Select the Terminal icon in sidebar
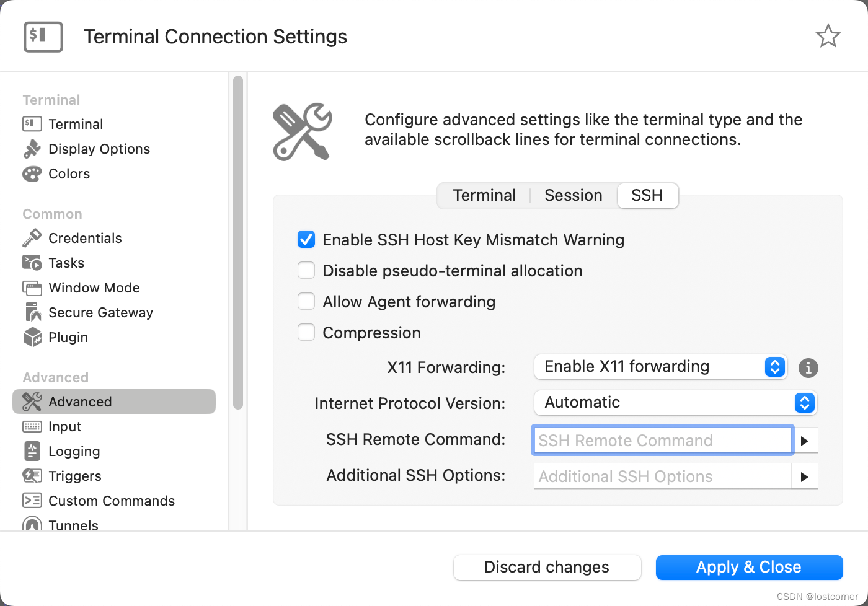 point(32,124)
